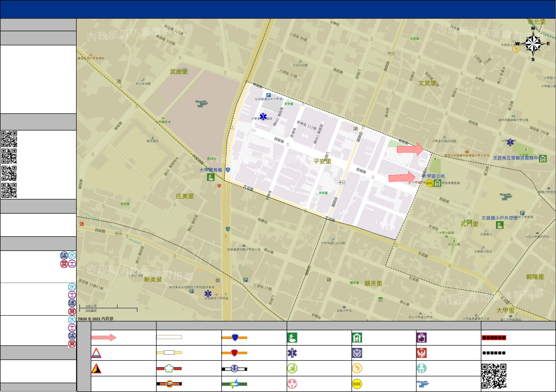Select the medical star near 雁門路 in 文武里
This screenshot has height=392, width=556.
pyautogui.click(x=511, y=142)
